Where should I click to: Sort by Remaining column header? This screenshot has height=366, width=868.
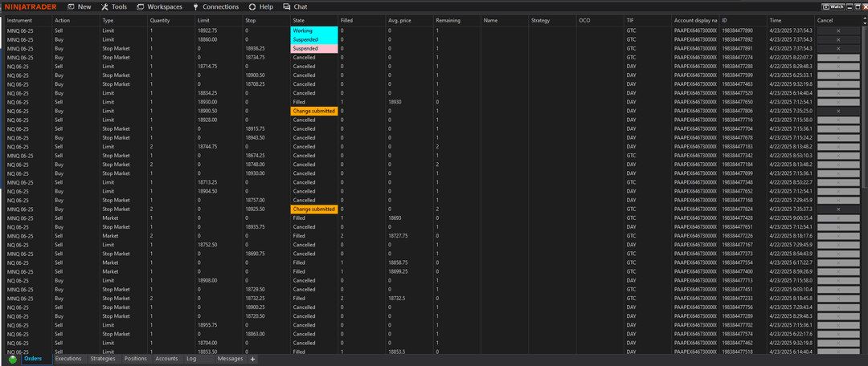(x=457, y=20)
